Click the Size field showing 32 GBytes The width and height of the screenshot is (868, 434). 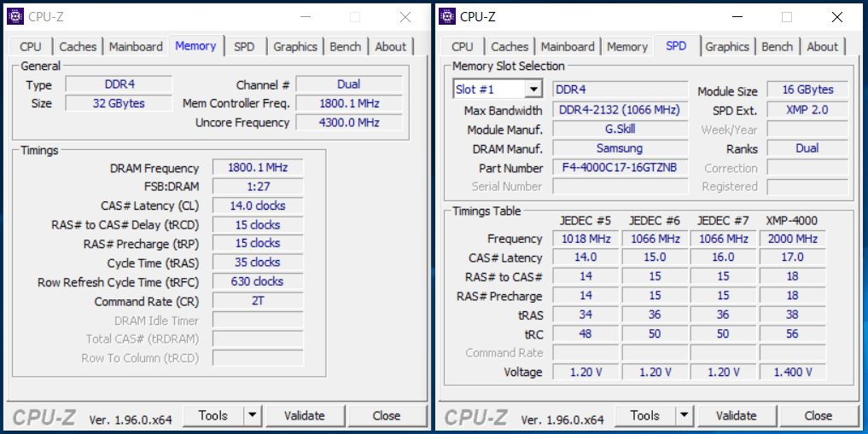pyautogui.click(x=119, y=103)
